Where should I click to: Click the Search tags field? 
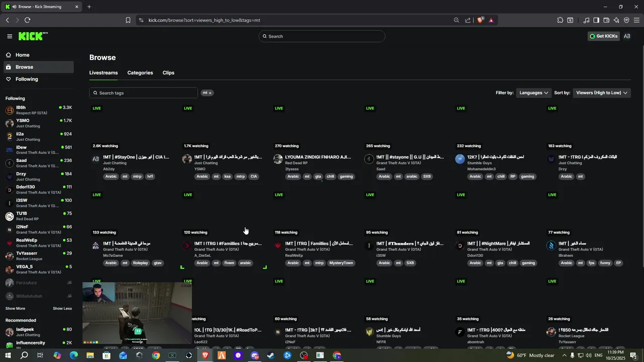[143, 93]
